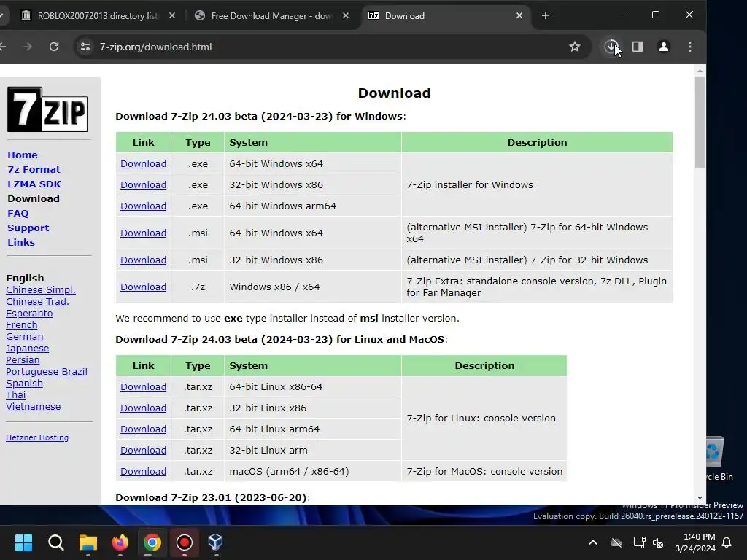The height and width of the screenshot is (560, 747).
Task: Open VirtualBox from taskbar
Action: click(x=215, y=542)
